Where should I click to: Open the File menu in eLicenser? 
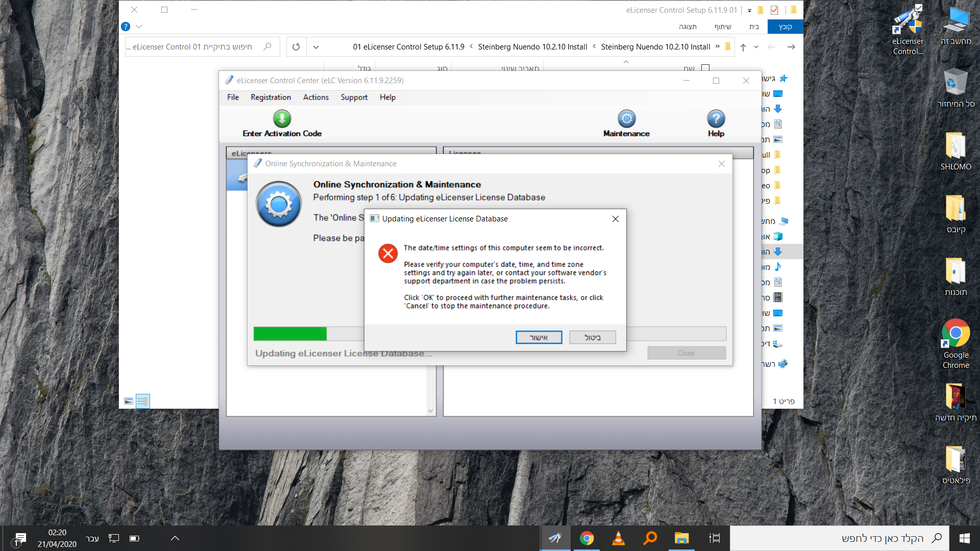point(233,97)
